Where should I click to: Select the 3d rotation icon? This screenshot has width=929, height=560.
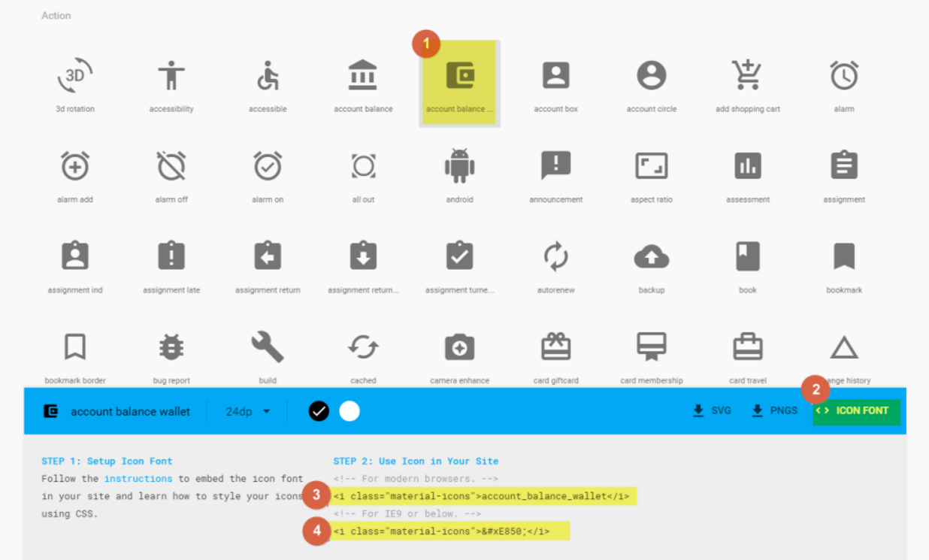point(75,76)
